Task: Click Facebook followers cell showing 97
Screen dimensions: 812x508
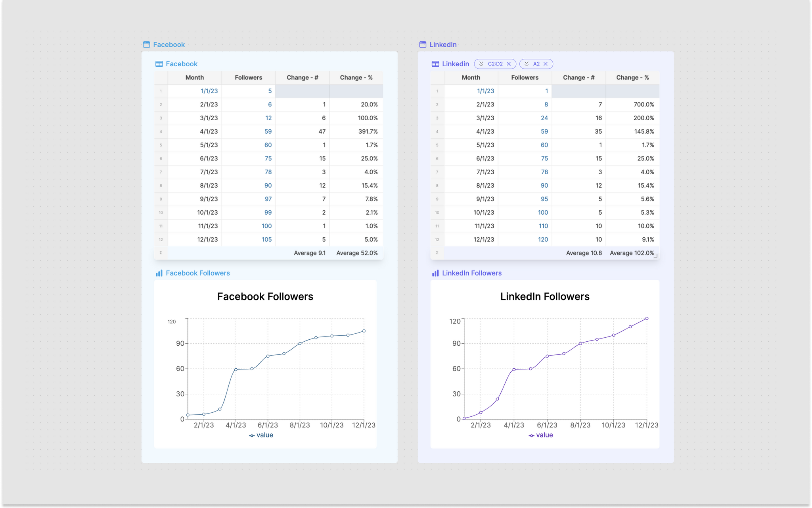Action: (249, 199)
